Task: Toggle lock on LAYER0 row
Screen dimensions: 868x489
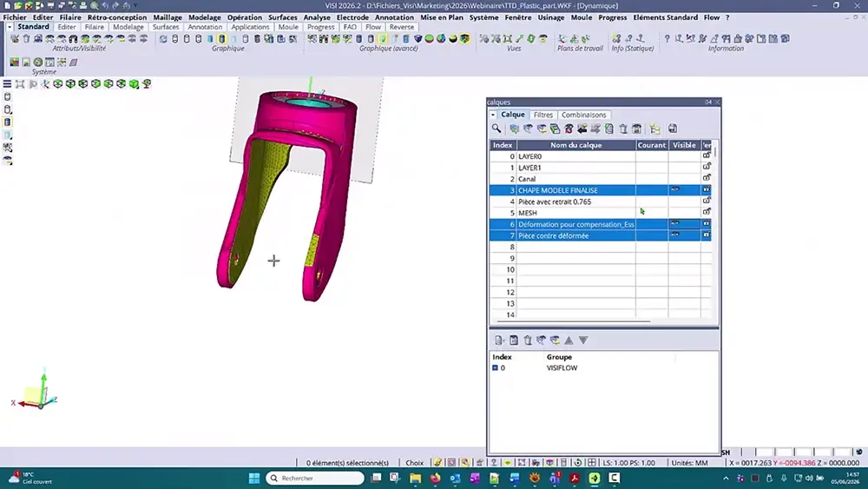Action: (x=707, y=155)
